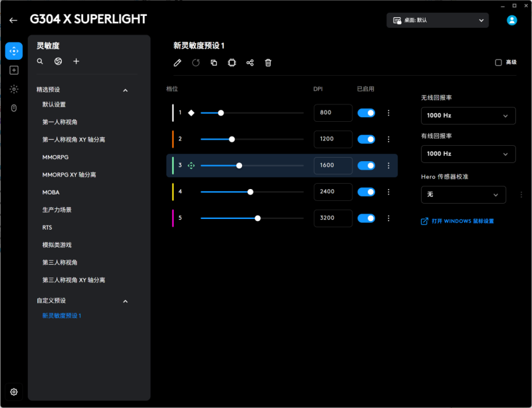532x408 pixels.
Task: Click the DPI field showing 1200
Action: click(x=333, y=139)
